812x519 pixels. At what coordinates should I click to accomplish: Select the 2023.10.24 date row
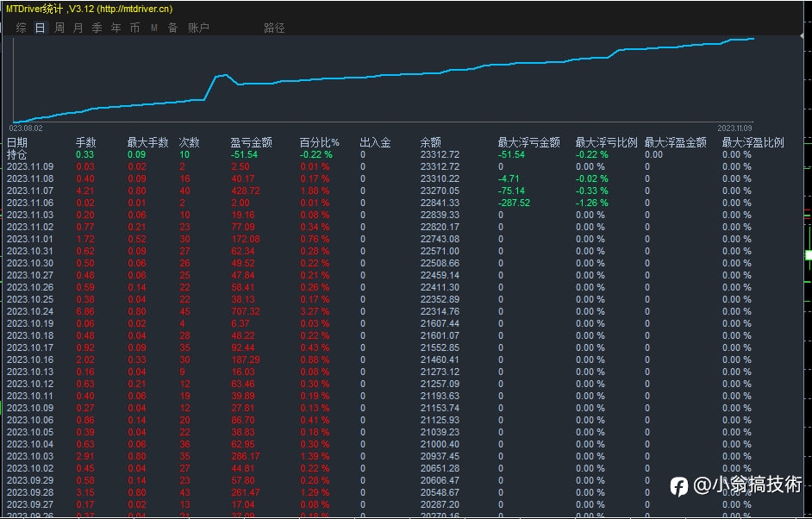pyautogui.click(x=30, y=311)
